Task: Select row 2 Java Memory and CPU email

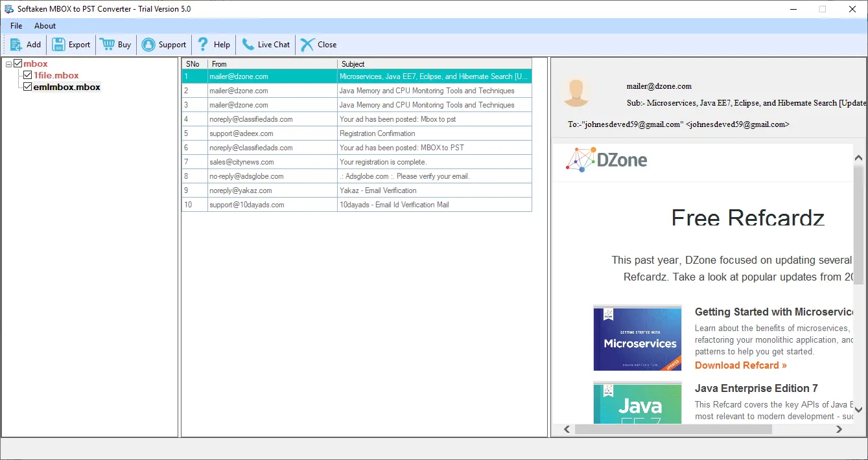Action: click(x=357, y=91)
